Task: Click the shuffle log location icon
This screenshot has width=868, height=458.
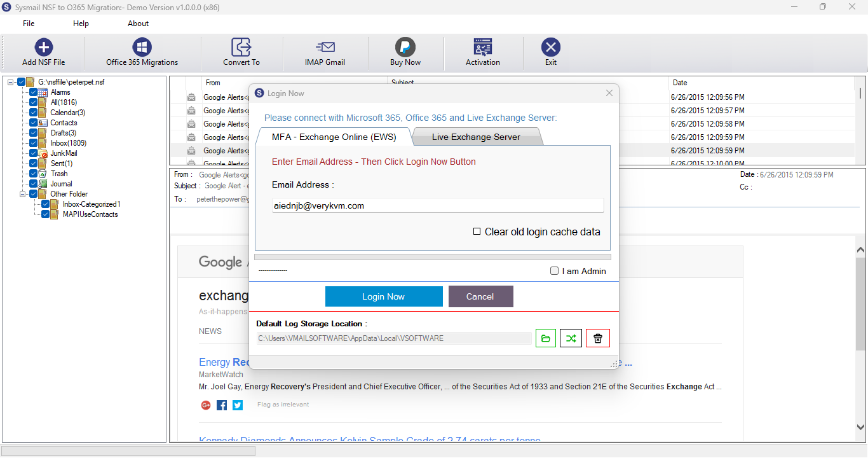Action: click(571, 338)
